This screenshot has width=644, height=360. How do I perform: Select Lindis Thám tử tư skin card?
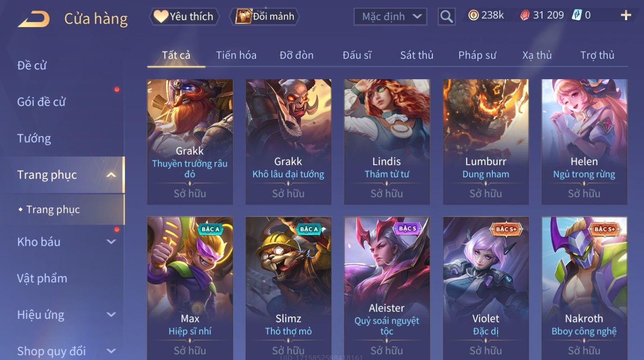[x=387, y=142]
